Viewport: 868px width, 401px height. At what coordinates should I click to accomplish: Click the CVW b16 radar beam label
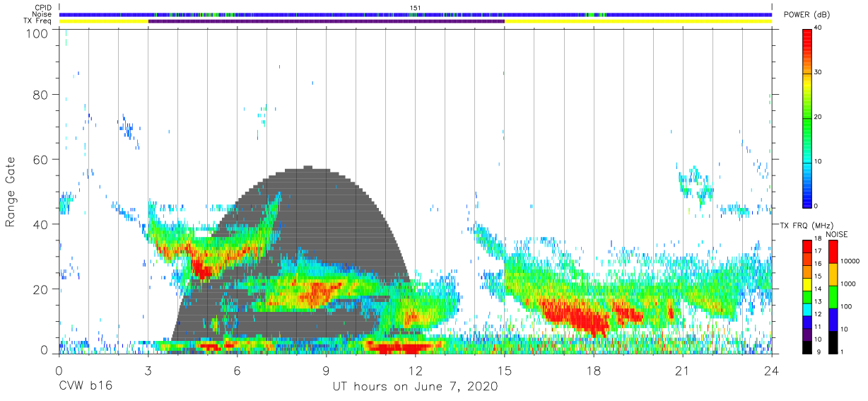pos(85,386)
